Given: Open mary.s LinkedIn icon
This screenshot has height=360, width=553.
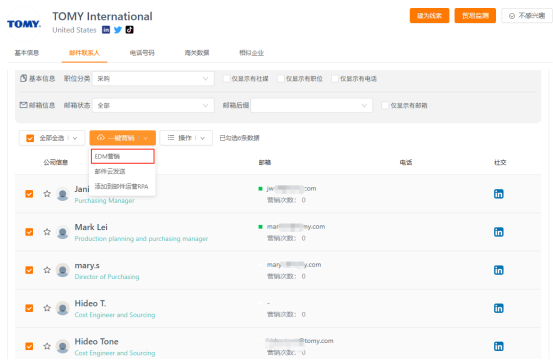Looking at the screenshot, I should pos(498,270).
